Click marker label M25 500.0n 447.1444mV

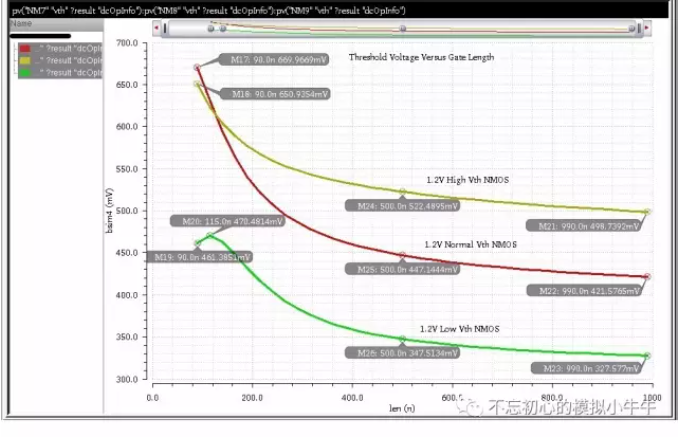pyautogui.click(x=403, y=269)
